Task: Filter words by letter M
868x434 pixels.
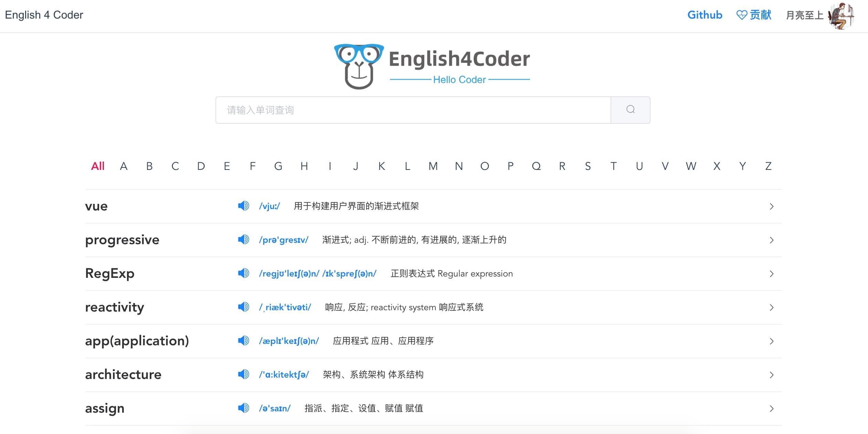Action: [x=433, y=166]
